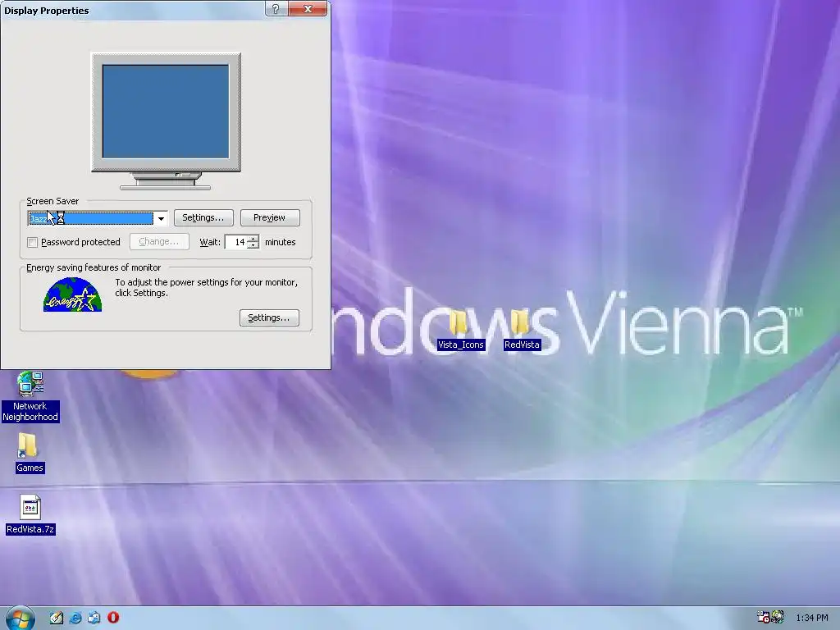The height and width of the screenshot is (630, 840).
Task: Open the Windows Start orb
Action: pos(21,619)
